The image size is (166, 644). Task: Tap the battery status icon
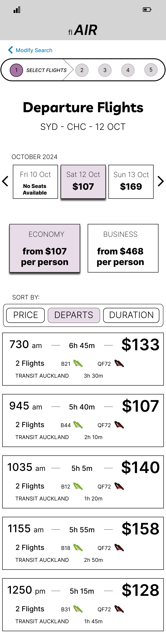(x=147, y=9)
